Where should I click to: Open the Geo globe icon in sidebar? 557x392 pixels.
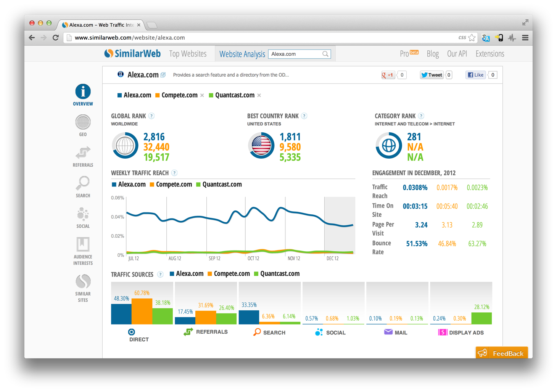pos(83,122)
